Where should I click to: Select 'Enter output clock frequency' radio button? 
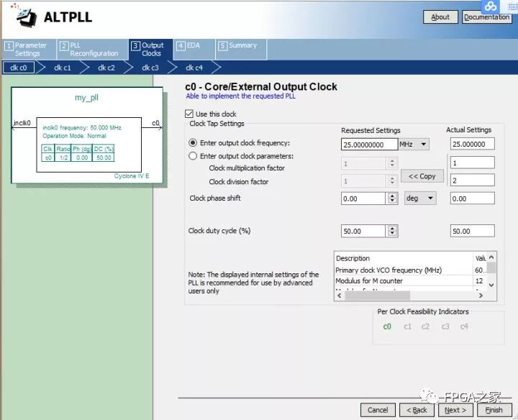pos(192,144)
